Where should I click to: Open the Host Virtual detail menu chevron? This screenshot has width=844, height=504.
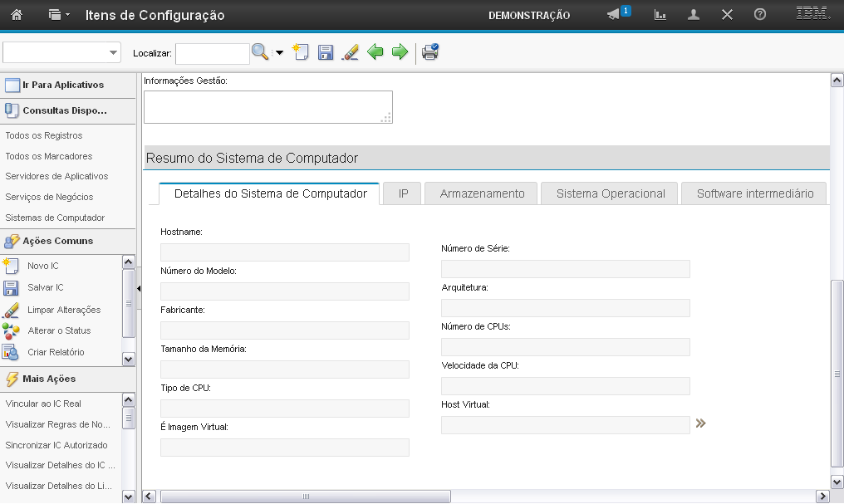point(700,423)
